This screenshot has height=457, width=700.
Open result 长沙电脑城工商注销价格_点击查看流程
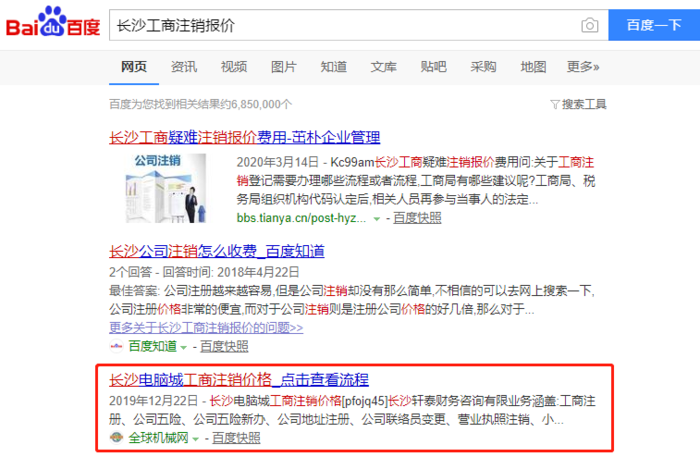point(239,380)
